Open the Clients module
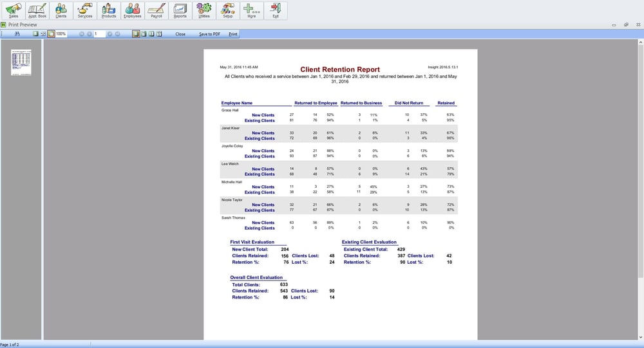The width and height of the screenshot is (644, 348). click(61, 10)
